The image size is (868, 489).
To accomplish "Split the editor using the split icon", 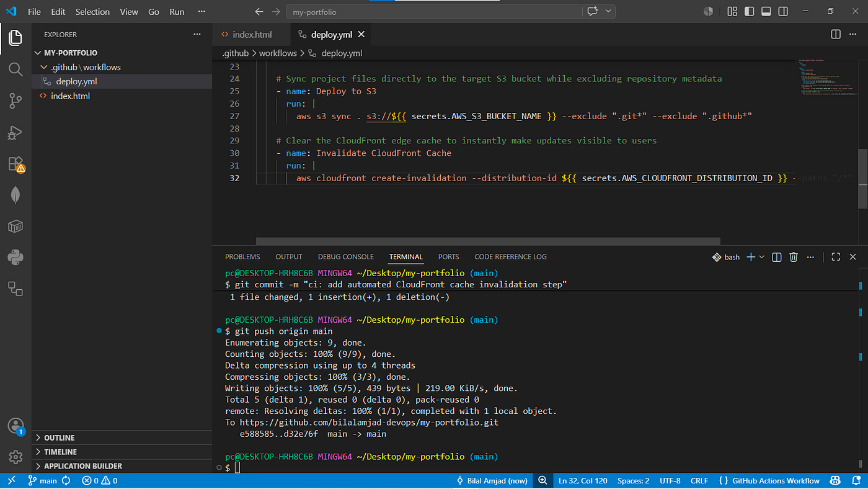I will click(x=836, y=34).
